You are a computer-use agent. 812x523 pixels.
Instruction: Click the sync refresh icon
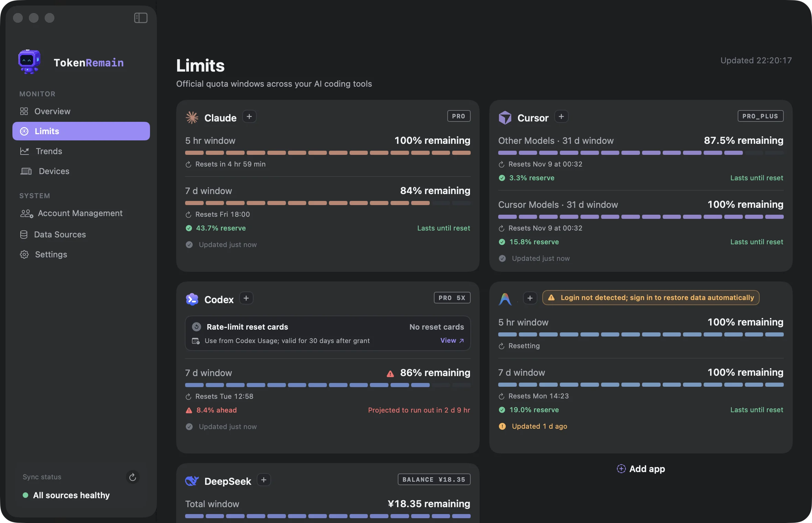click(132, 477)
